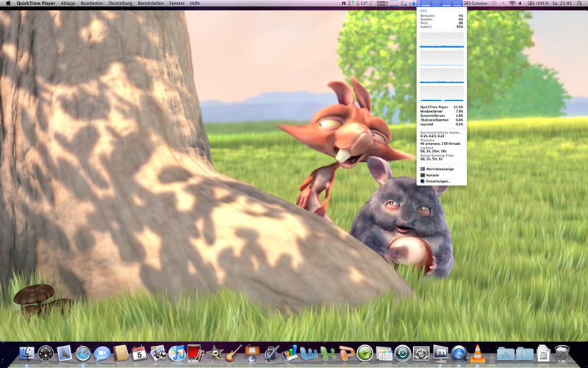The image size is (588, 368).
Task: Launch Microsoft PowerPoint icon in Dock
Action: click(346, 353)
